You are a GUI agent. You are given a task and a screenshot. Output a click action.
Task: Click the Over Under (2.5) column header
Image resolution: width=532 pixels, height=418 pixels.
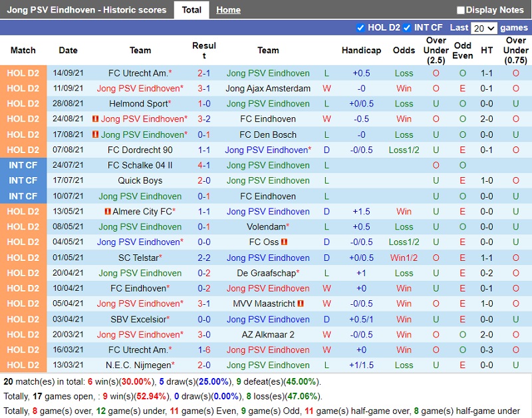coord(436,51)
